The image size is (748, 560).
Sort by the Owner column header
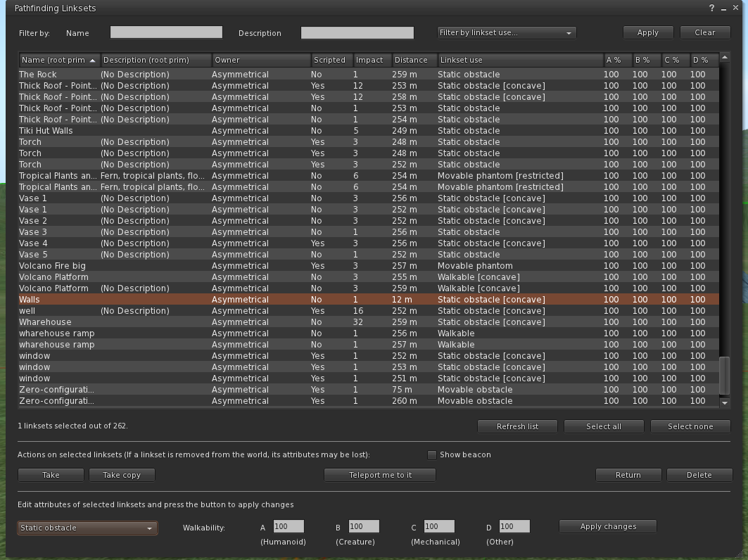point(262,60)
